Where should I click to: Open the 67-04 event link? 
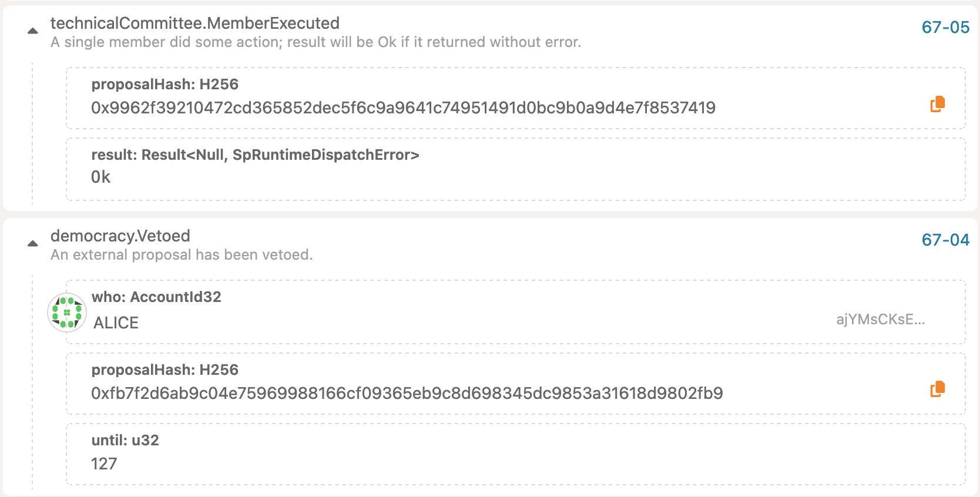tap(945, 240)
